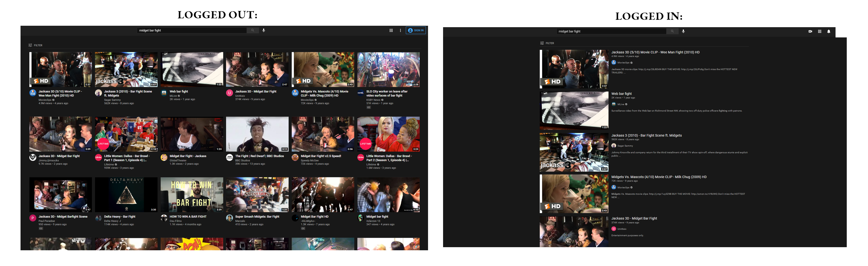Click Speedy McGee channel avatar
Viewport: 868px width, 266px height.
[295, 157]
